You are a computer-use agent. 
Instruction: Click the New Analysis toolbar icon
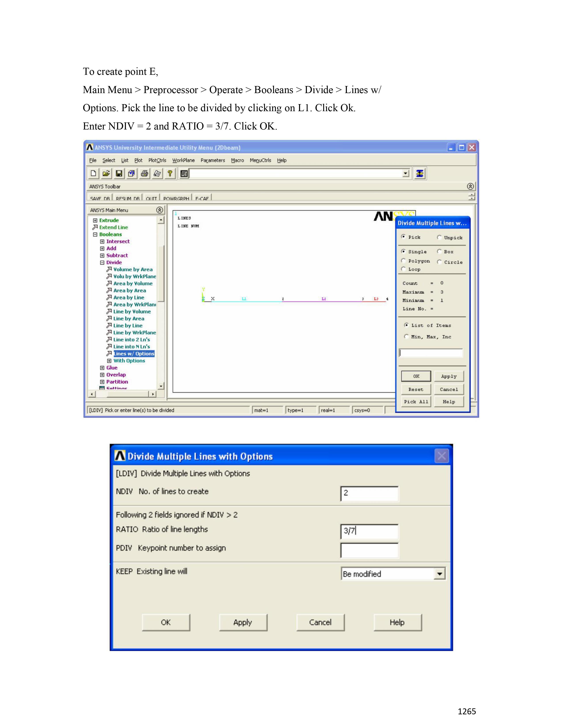point(93,173)
